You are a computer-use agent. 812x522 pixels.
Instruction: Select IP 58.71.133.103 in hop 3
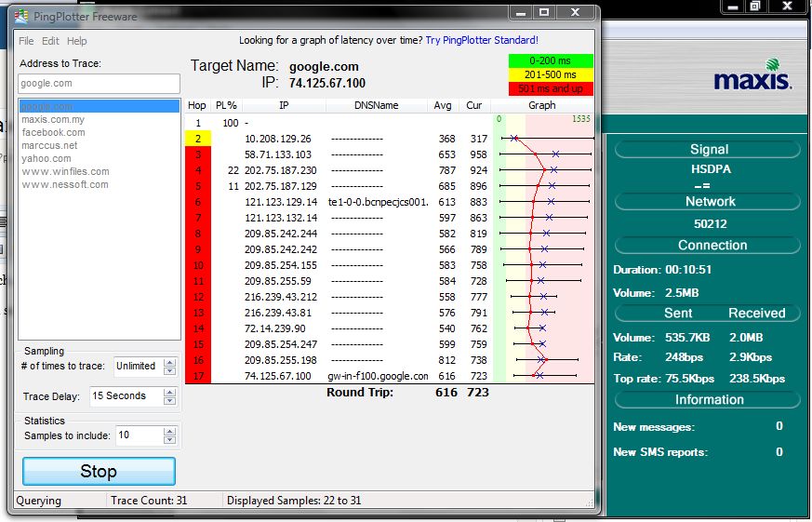pyautogui.click(x=278, y=154)
